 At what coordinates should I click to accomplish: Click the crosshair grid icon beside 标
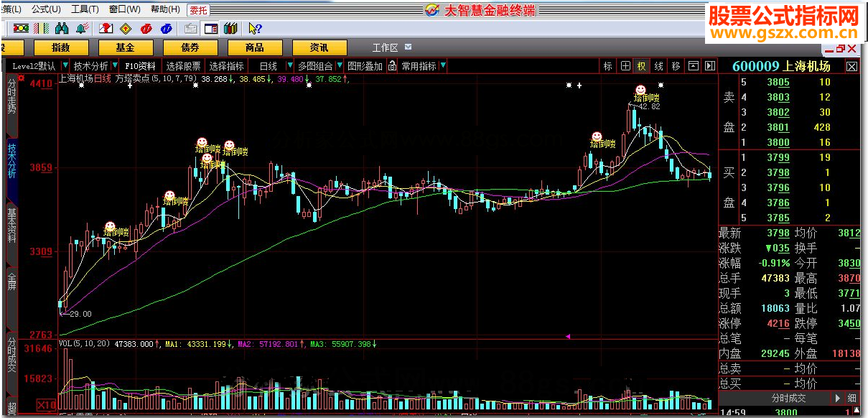click(x=625, y=66)
